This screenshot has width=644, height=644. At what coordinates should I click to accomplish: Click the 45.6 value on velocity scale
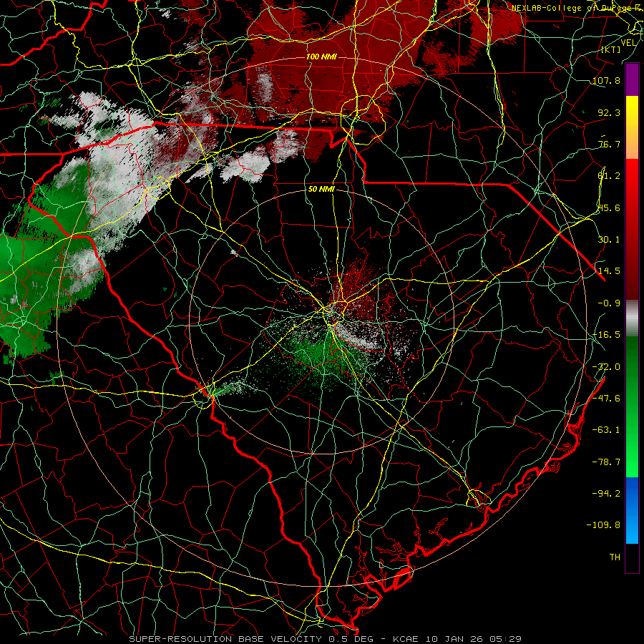(609, 208)
